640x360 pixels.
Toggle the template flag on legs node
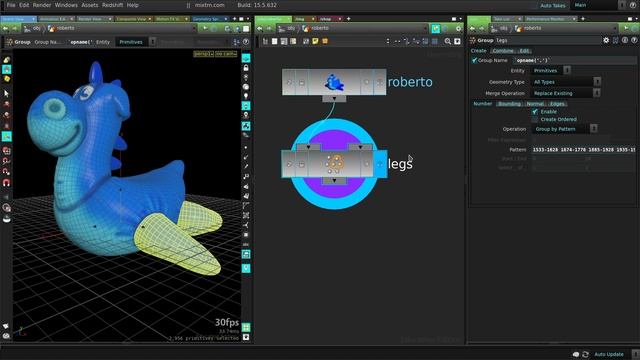pyautogui.click(x=366, y=164)
